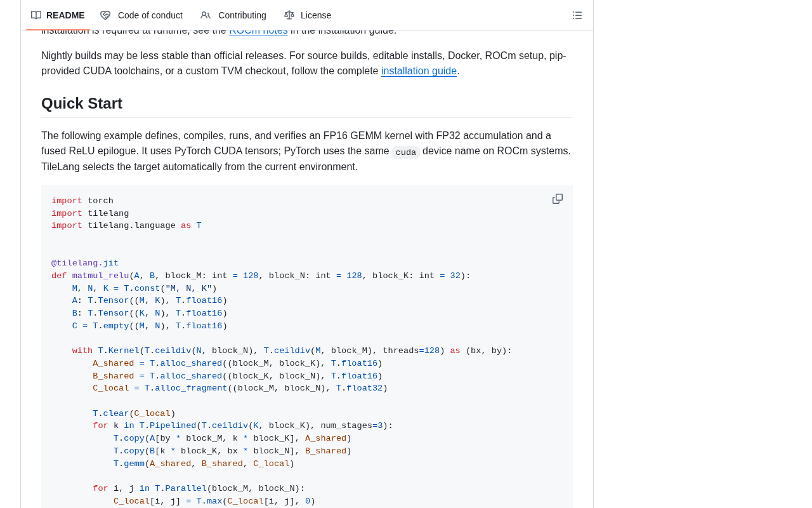Open the README outline menu
This screenshot has width=812, height=508.
577,15
